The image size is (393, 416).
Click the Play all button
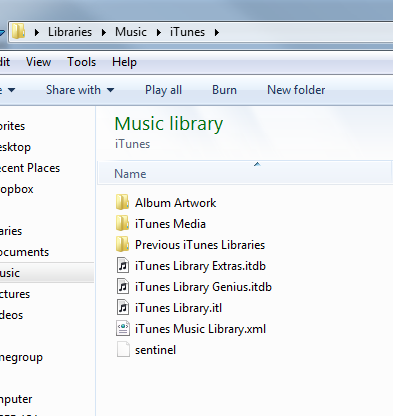tap(163, 90)
